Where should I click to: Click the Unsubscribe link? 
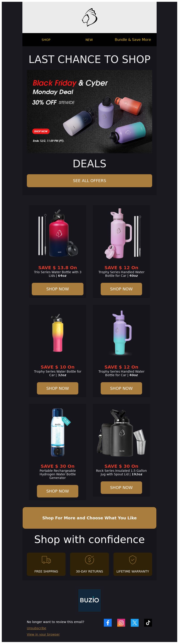coord(36,628)
